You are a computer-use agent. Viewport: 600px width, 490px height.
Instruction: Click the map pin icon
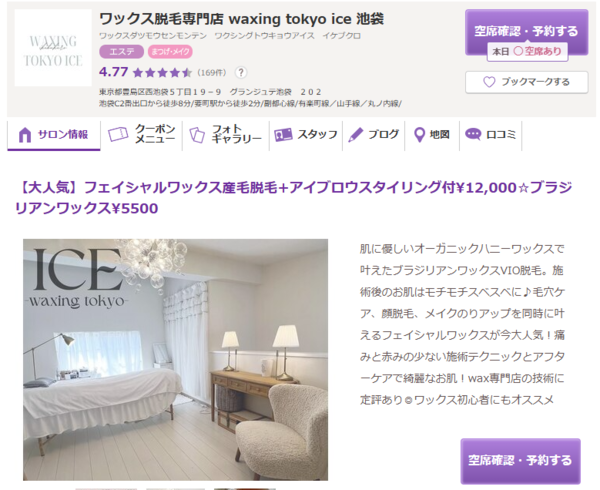pos(419,135)
